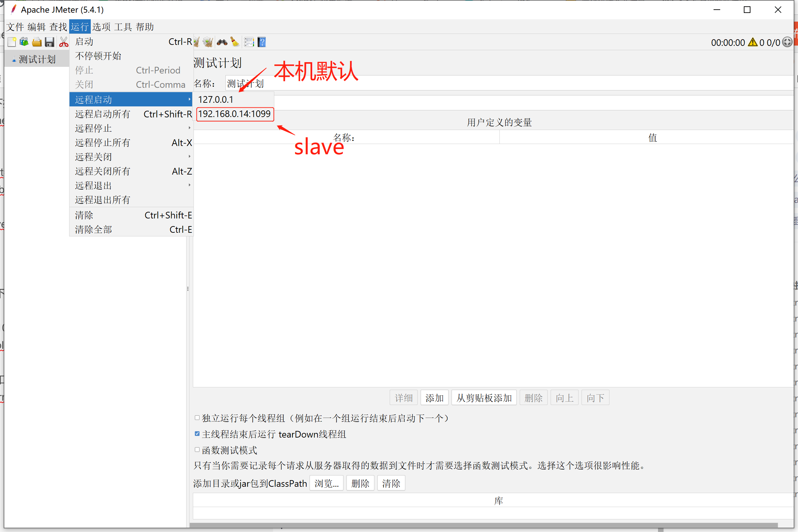Choose 清除全部 from the run menu
798x532 pixels.
[x=131, y=229]
